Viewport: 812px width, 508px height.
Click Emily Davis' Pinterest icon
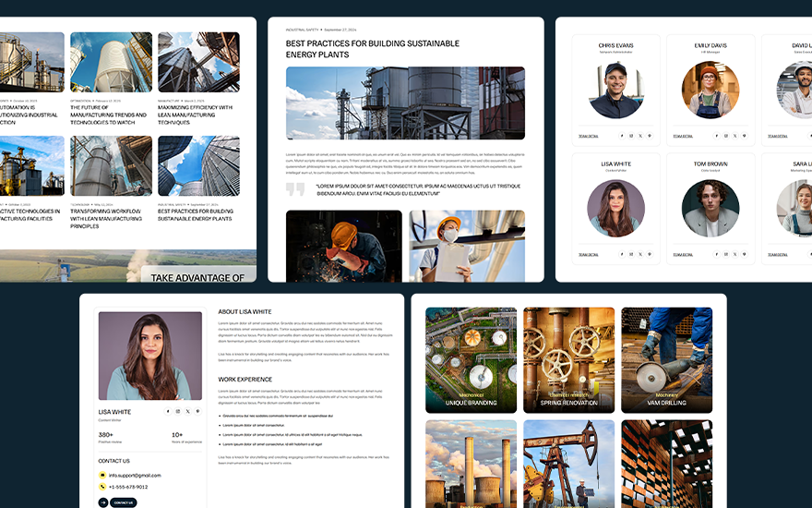(x=744, y=136)
